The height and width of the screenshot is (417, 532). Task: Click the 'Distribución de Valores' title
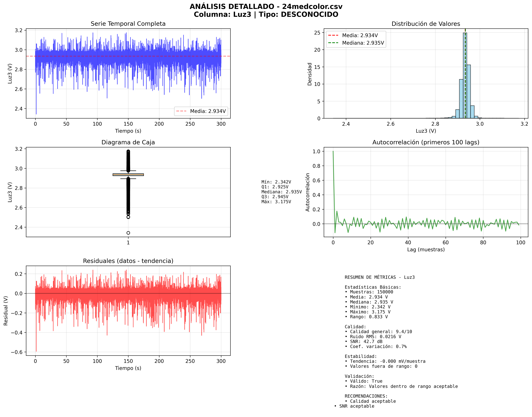pyautogui.click(x=425, y=24)
